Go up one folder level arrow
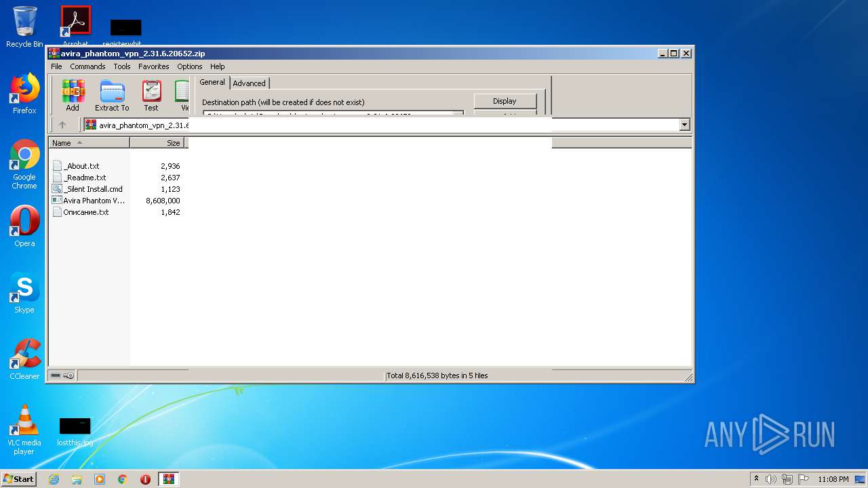 [x=62, y=125]
